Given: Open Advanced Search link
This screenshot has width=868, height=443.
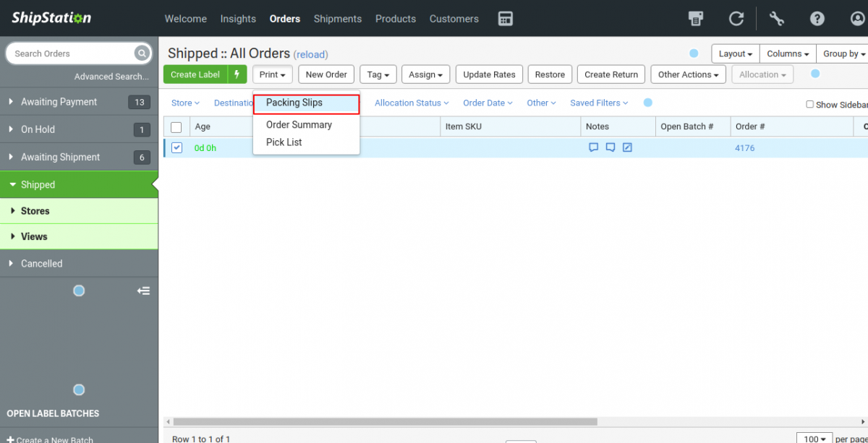Looking at the screenshot, I should tap(112, 77).
